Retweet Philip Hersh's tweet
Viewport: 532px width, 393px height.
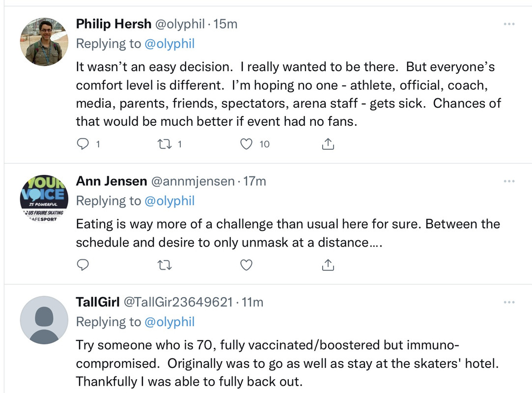coord(165,144)
